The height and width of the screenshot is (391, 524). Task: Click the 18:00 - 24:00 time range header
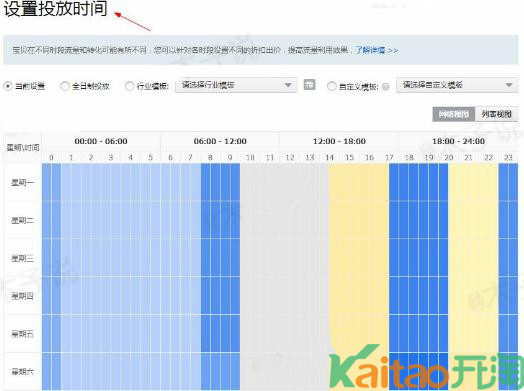[458, 141]
